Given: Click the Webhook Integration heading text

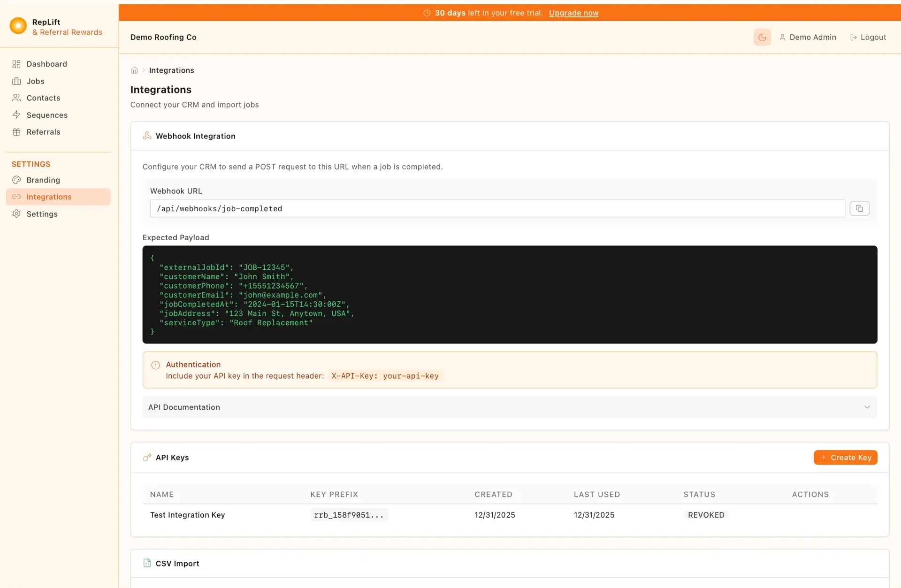Looking at the screenshot, I should (x=195, y=136).
